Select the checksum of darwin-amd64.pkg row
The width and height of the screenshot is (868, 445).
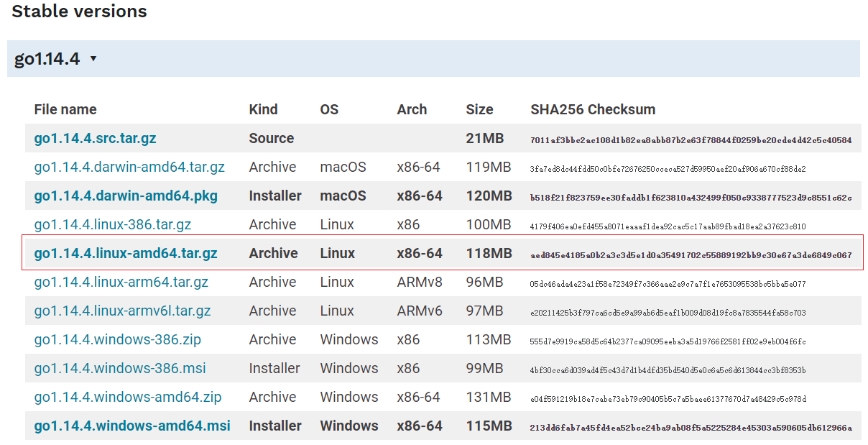click(x=691, y=198)
